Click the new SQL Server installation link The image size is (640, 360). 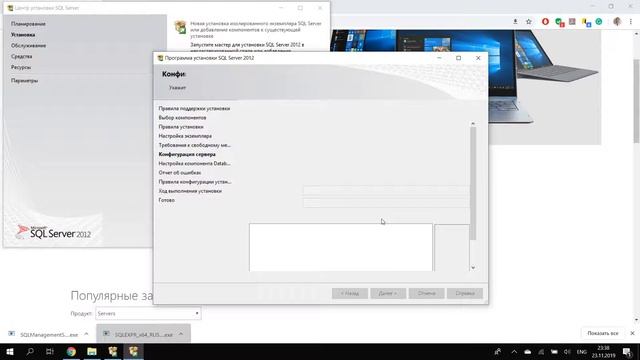point(256,30)
